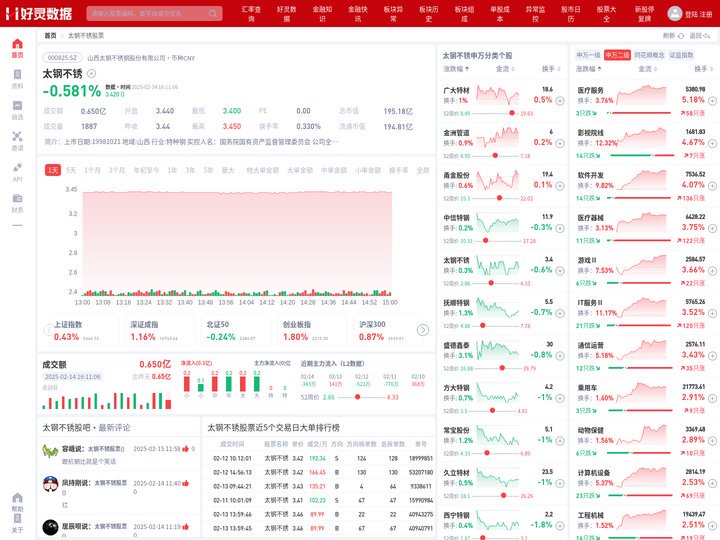Sort sector list by 金流
Screen dimensions: 720x540
pos(647,69)
